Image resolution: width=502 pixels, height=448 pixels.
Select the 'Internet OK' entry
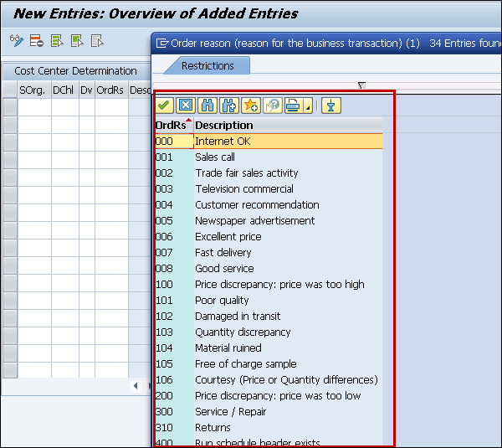pyautogui.click(x=223, y=142)
